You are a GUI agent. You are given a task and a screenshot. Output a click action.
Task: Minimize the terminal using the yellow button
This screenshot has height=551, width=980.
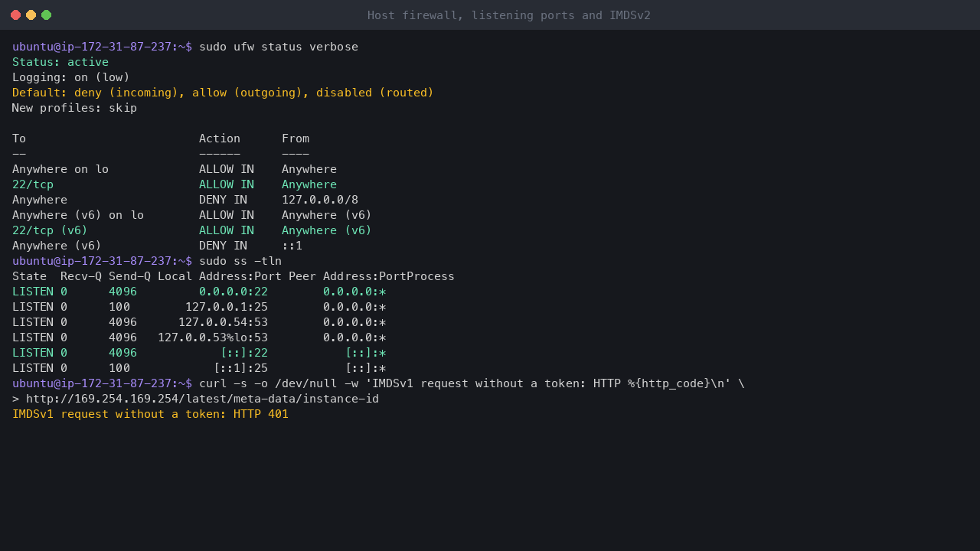tap(31, 15)
